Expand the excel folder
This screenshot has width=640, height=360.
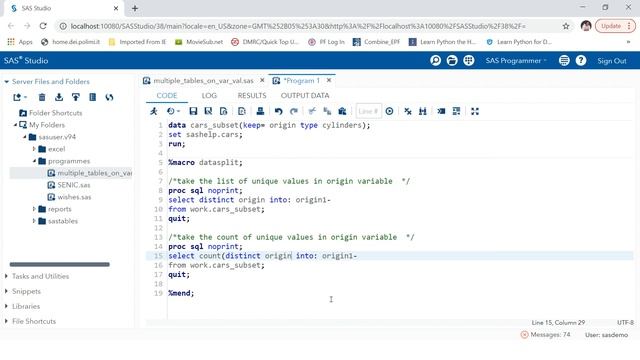[x=34, y=149]
